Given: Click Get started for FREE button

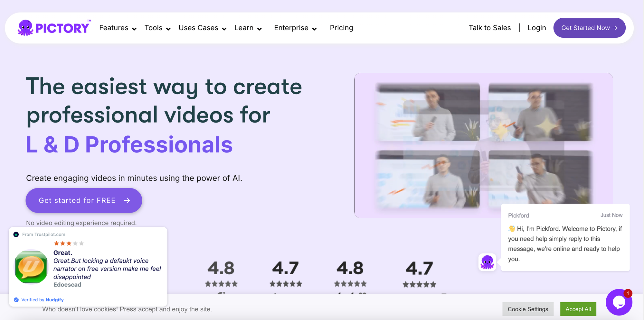Looking at the screenshot, I should point(84,200).
